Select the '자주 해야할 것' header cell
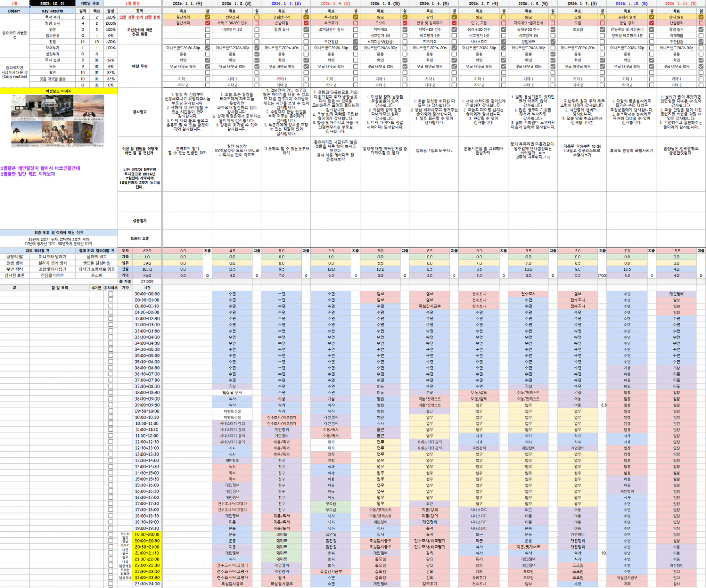The image size is (706, 588). [38, 251]
